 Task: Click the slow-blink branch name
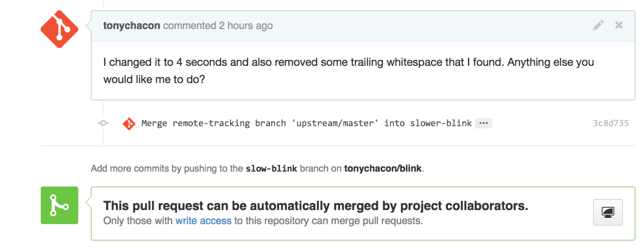(x=271, y=169)
